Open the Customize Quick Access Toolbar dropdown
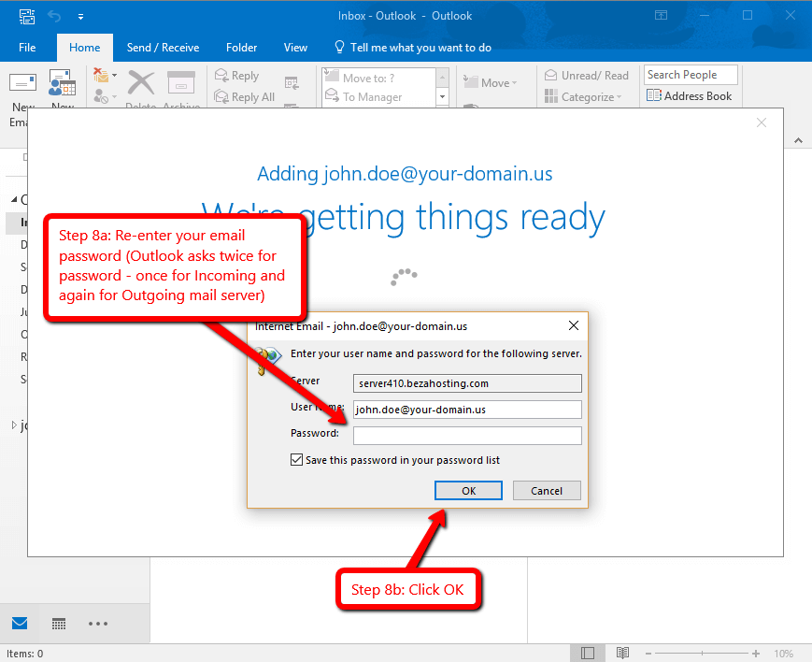 click(x=80, y=17)
